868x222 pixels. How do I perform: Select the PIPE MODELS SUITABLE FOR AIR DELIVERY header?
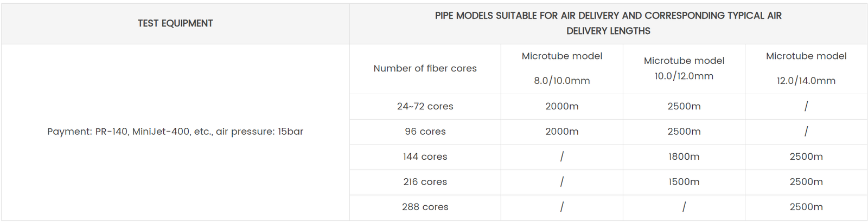click(x=608, y=23)
